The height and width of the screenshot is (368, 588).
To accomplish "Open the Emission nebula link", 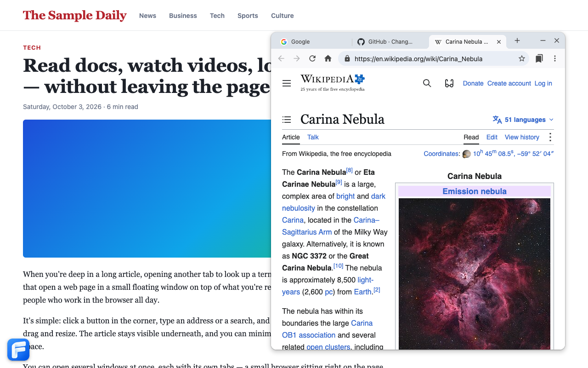I will point(475,191).
